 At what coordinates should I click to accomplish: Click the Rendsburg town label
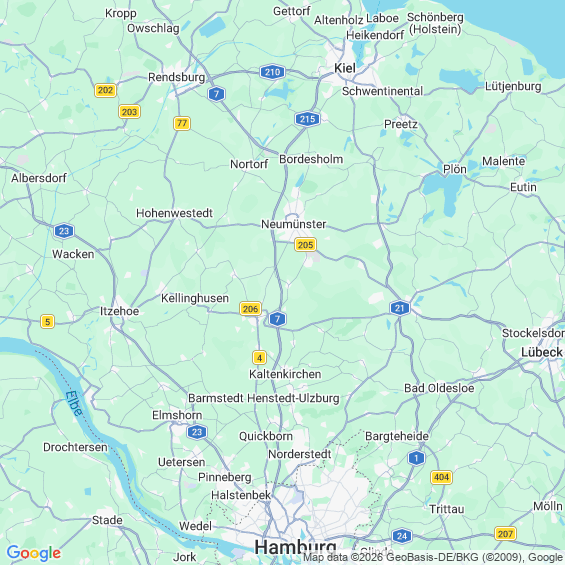click(177, 77)
